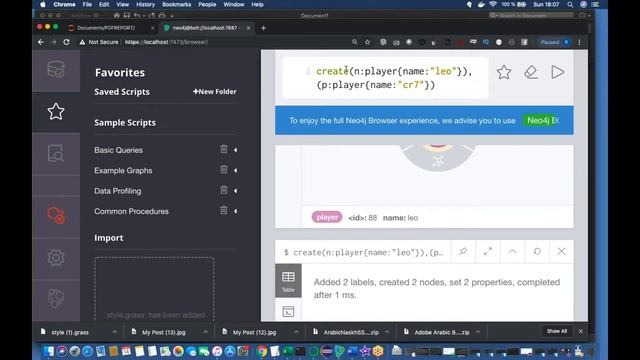This screenshot has width=640, height=360.
Task: Select the player node label badge
Action: tap(327, 218)
